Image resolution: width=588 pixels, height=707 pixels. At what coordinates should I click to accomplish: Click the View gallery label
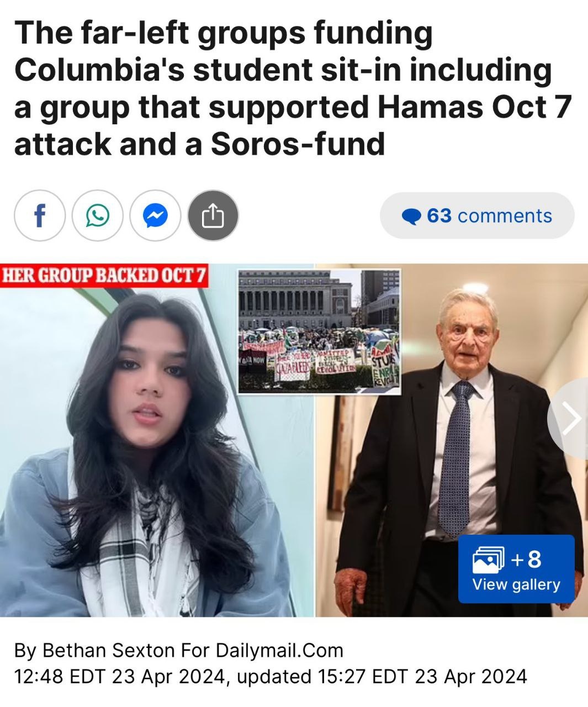point(516,584)
